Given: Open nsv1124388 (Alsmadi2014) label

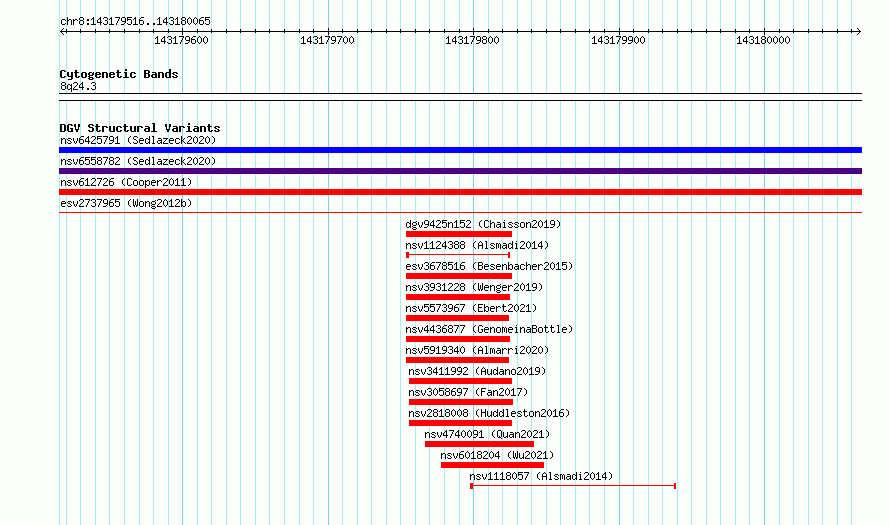Looking at the screenshot, I should (477, 245).
